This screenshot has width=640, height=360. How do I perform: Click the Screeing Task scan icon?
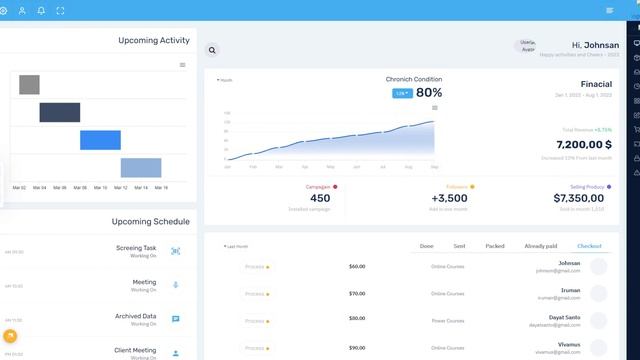[x=176, y=251]
